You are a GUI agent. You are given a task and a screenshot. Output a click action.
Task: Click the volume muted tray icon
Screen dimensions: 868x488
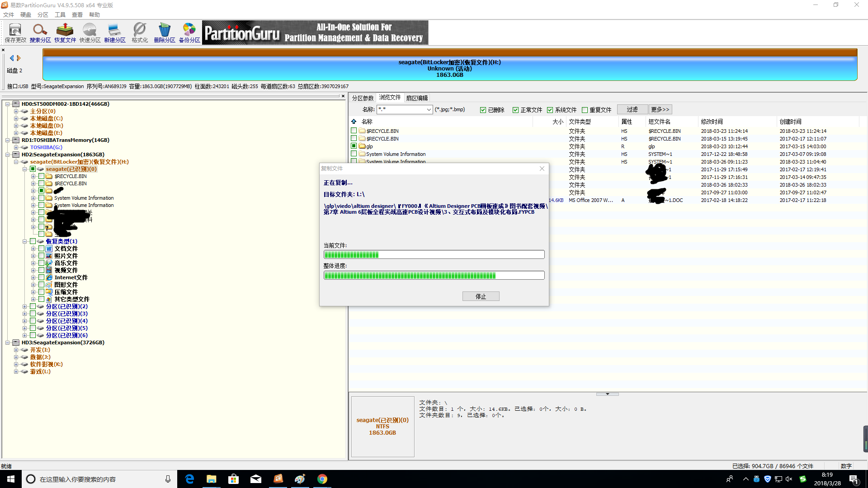pos(789,479)
